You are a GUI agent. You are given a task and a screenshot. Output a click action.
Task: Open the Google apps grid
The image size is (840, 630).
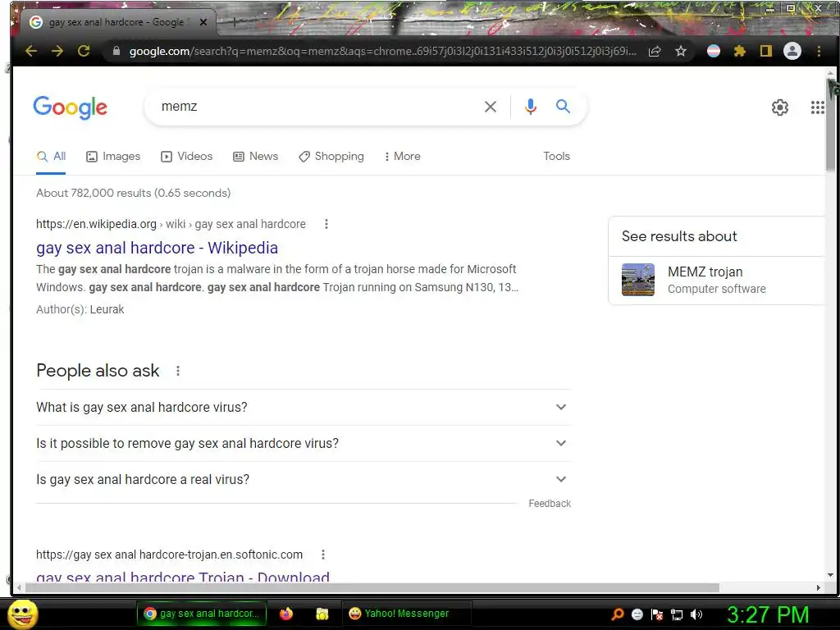coord(818,107)
